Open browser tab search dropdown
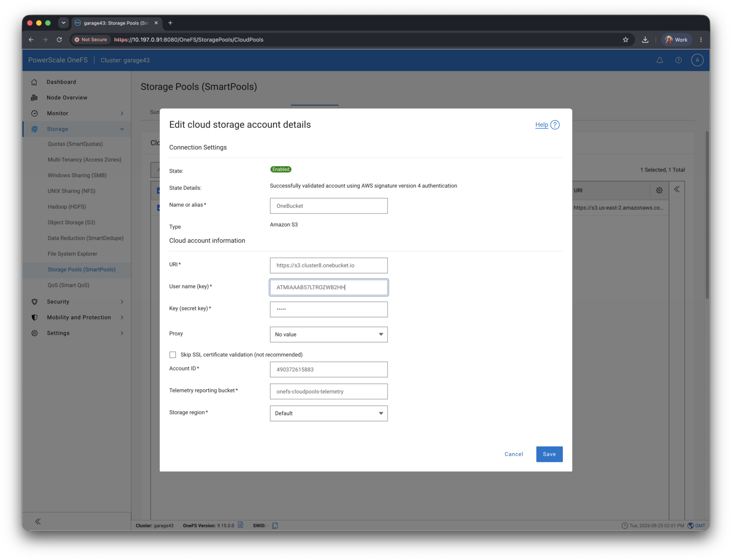The width and height of the screenshot is (732, 560). tap(64, 23)
